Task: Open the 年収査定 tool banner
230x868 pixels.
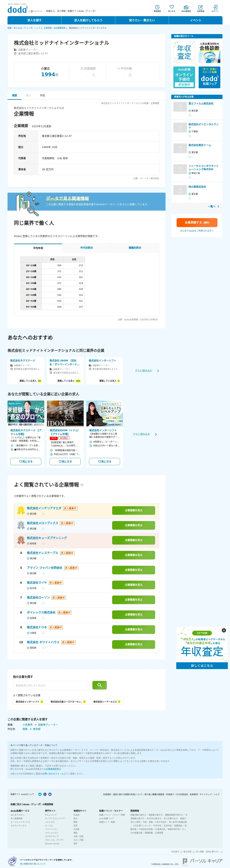Action: tap(184, 52)
